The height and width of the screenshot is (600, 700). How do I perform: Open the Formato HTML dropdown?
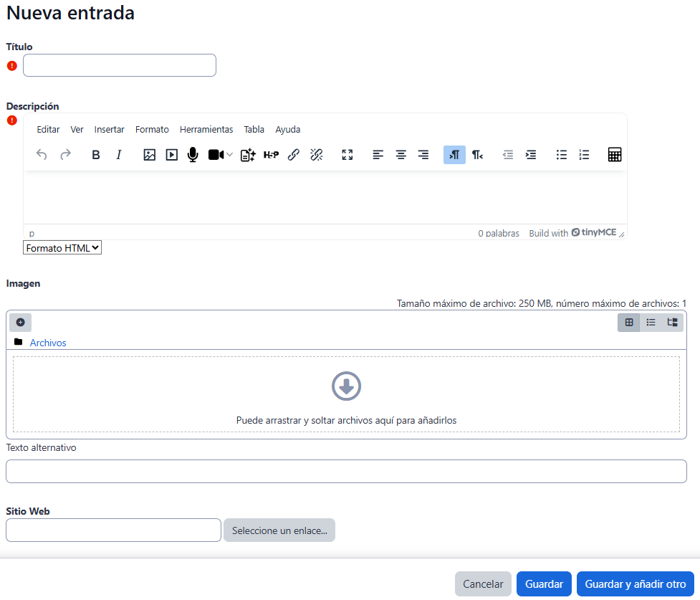[x=62, y=248]
